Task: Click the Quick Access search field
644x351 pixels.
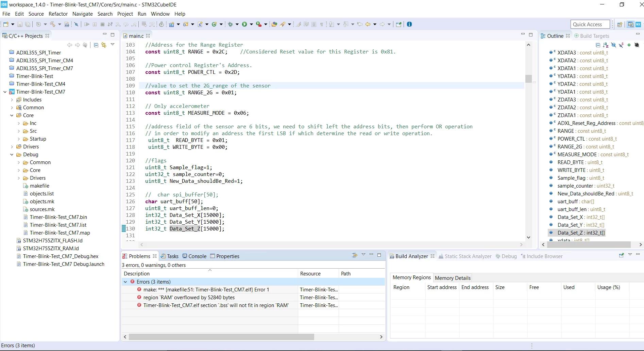Action: click(x=590, y=24)
